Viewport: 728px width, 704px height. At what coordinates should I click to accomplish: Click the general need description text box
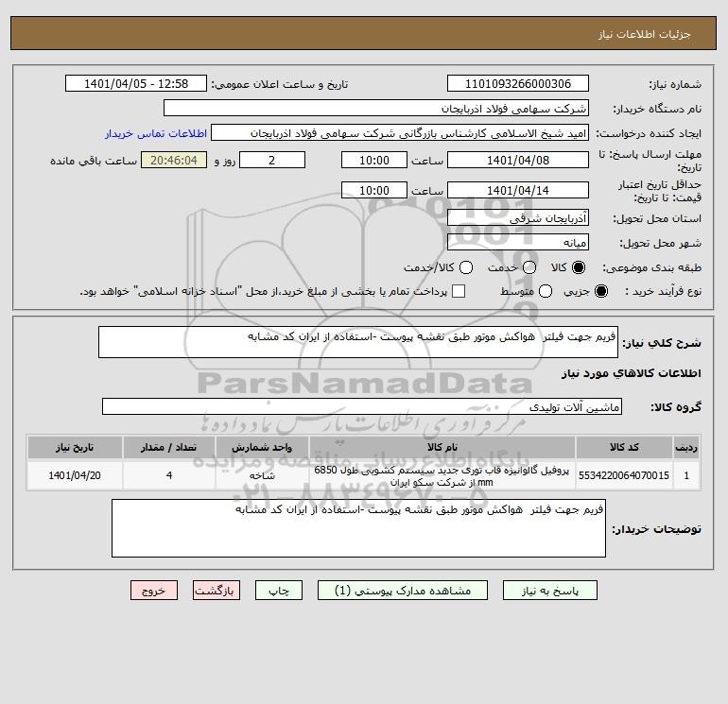pyautogui.click(x=358, y=342)
